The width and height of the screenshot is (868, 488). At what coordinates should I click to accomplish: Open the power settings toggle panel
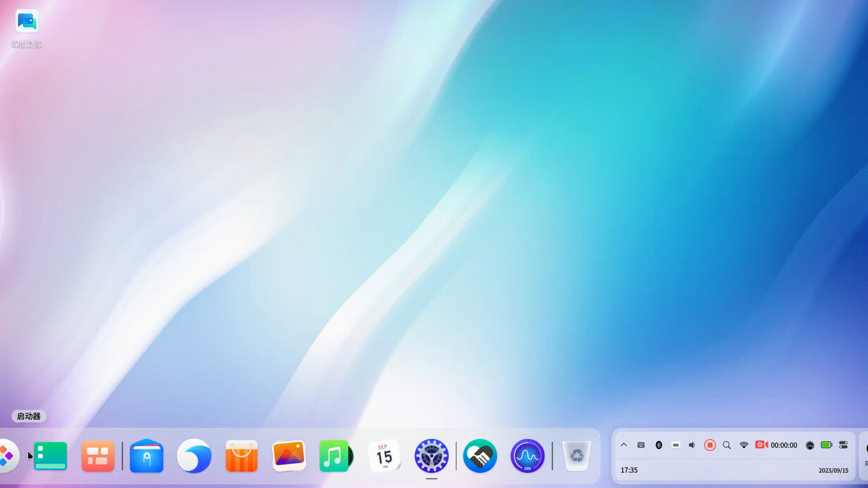[843, 445]
